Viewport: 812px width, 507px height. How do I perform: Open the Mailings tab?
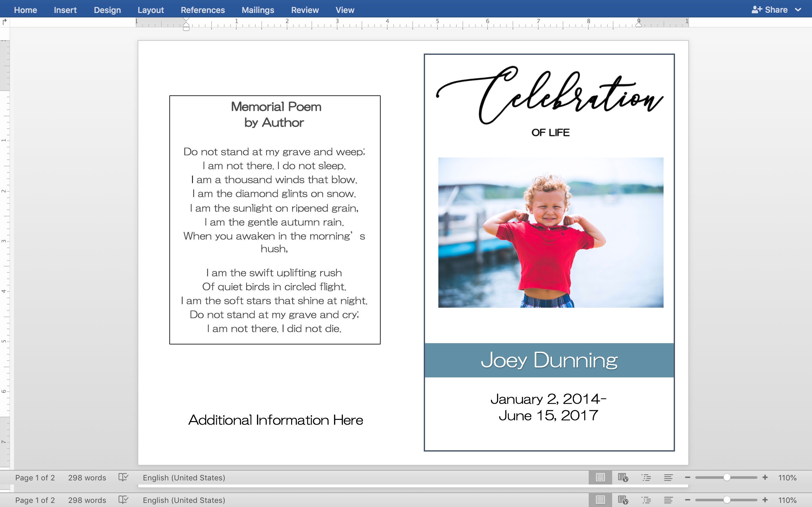pos(258,10)
